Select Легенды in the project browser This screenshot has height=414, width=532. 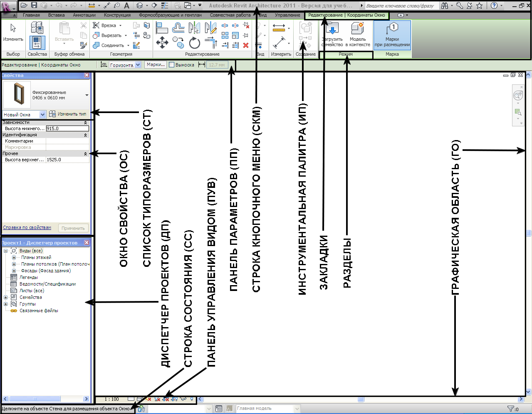tap(28, 277)
